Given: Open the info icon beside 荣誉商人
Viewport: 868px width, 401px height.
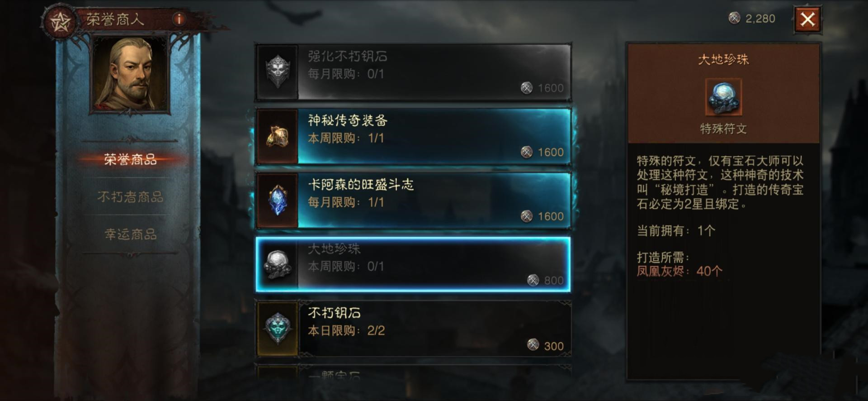Looking at the screenshot, I should (x=179, y=19).
